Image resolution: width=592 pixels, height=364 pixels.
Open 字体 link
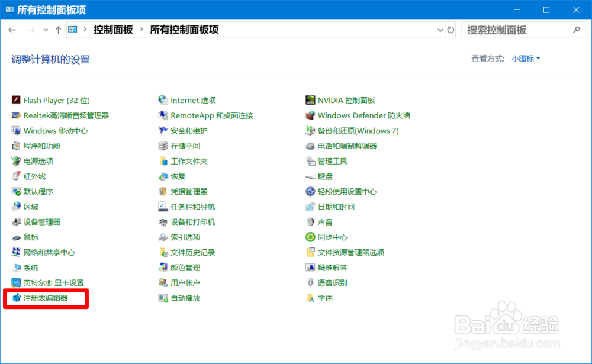click(325, 298)
